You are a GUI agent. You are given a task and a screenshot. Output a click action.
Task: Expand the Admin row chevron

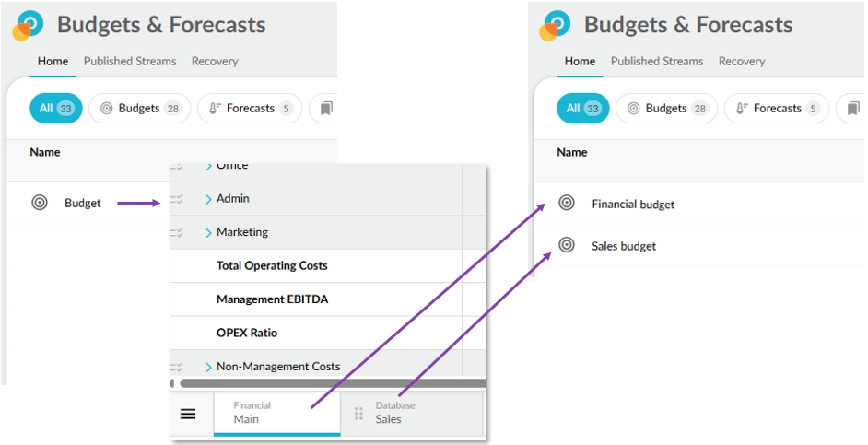click(209, 199)
